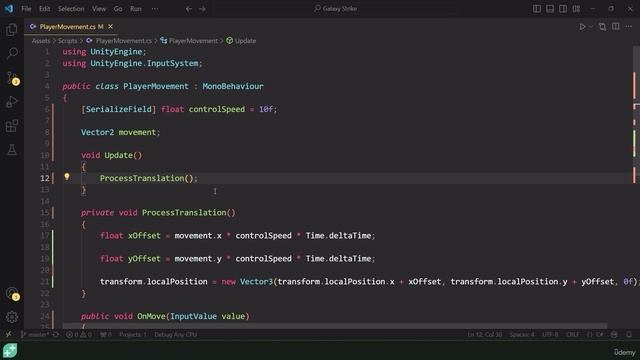Click Debug Any CPU in status bar
Viewport: 640px width, 360px height.
click(x=176, y=335)
